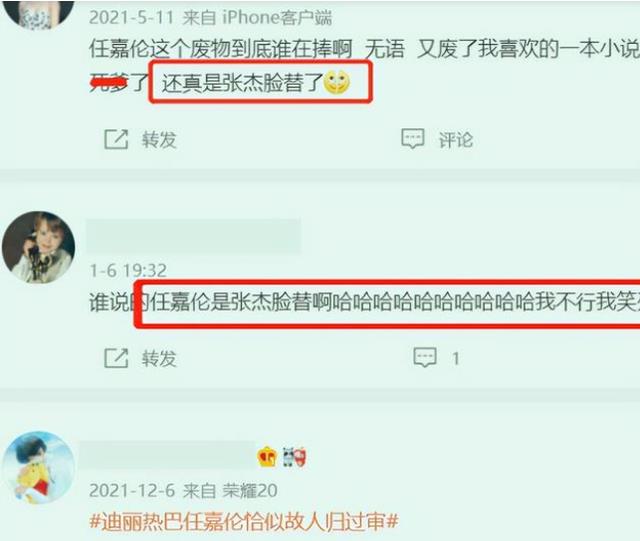Image resolution: width=640 pixels, height=541 pixels.
Task: Click the comment count number 1
Action: pos(456,359)
